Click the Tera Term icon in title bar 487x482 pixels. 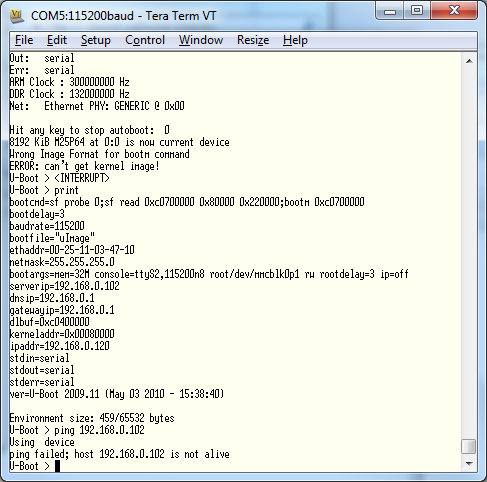(x=17, y=16)
